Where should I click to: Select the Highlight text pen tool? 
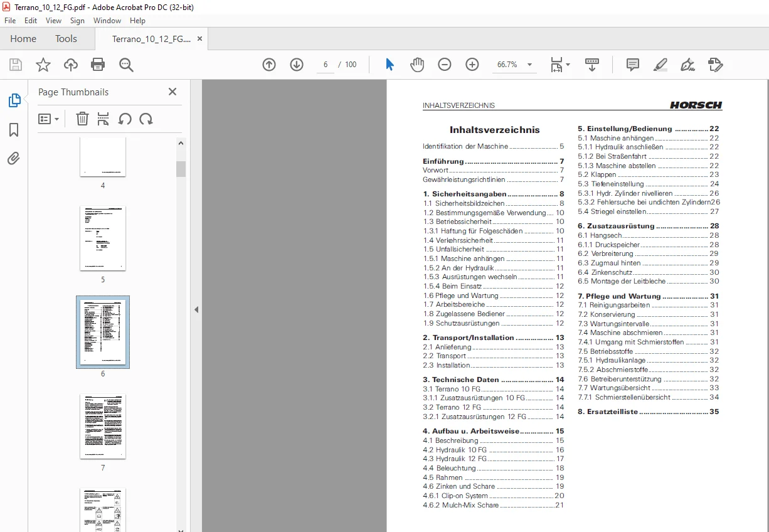[x=660, y=65]
